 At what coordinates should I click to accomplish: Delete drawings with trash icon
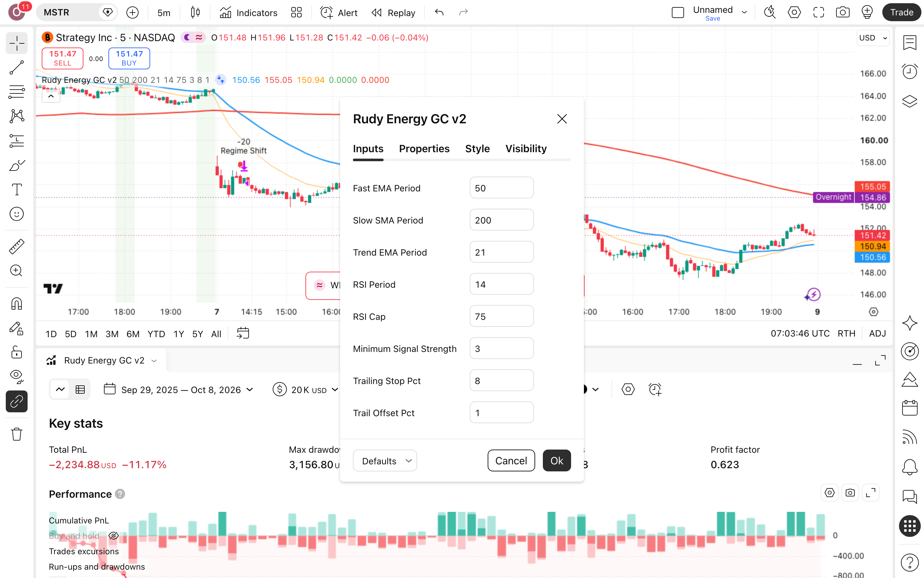16,434
